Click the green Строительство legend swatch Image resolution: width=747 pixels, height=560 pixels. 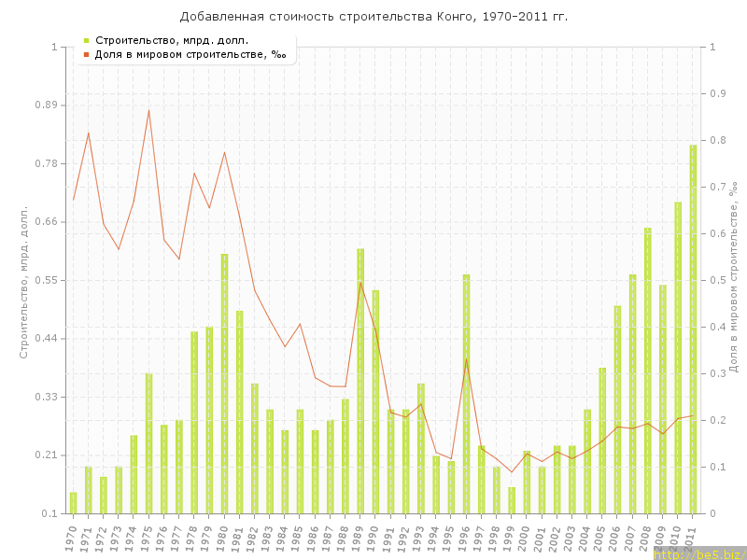[x=86, y=40]
